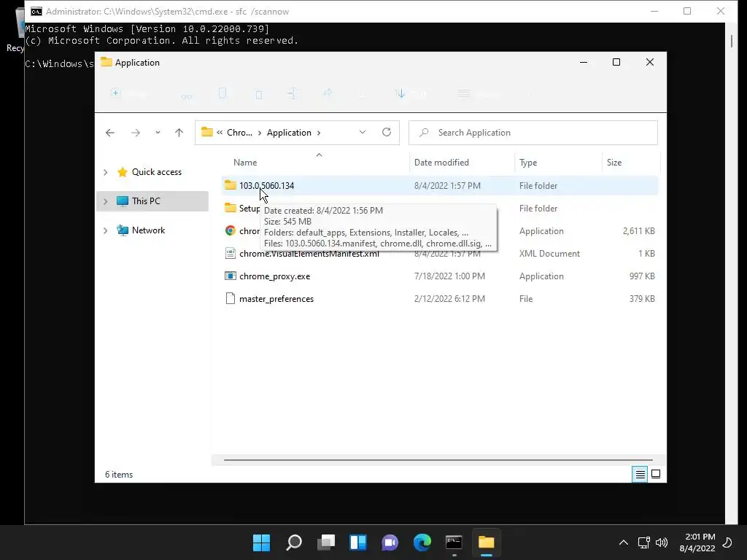The width and height of the screenshot is (747, 560).
Task: Click the master_preferences blank file icon
Action: (x=231, y=298)
